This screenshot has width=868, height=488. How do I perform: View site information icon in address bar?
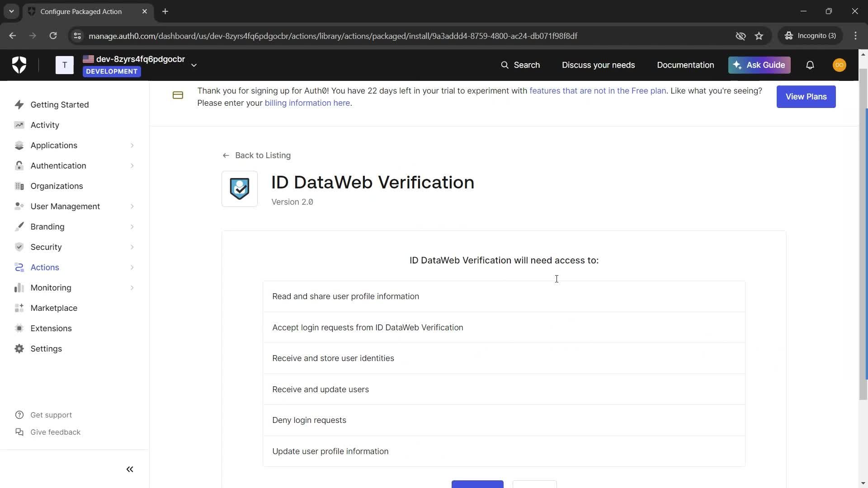pyautogui.click(x=77, y=36)
